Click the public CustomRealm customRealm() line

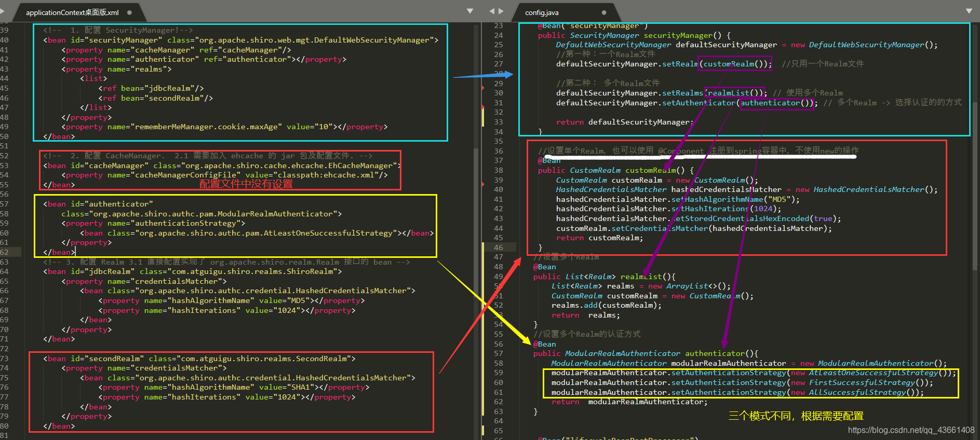[x=615, y=170]
